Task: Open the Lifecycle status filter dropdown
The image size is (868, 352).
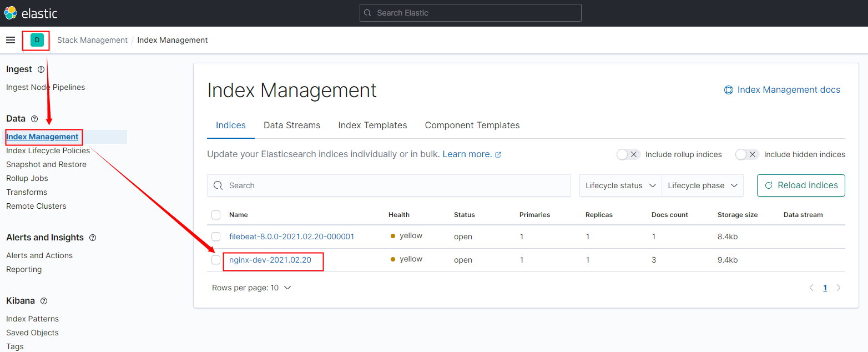Action: (x=620, y=185)
